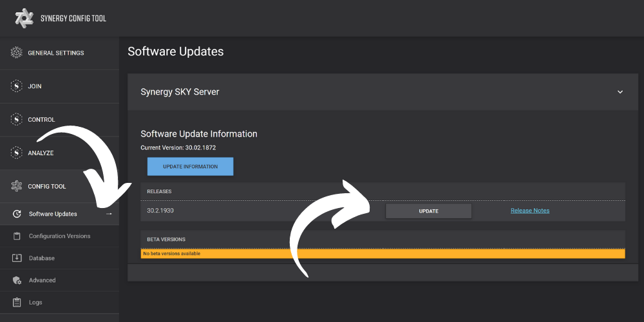Viewport: 644px width, 322px height.
Task: Open the Release Notes link
Action: (x=530, y=211)
